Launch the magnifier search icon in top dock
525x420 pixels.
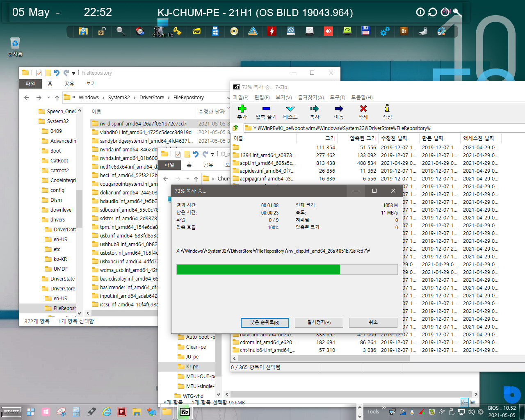[x=121, y=31]
